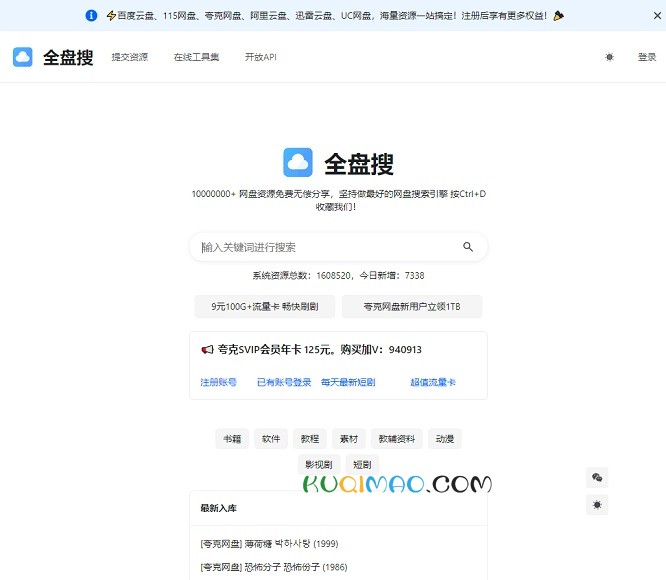This screenshot has width=666, height=580.
Task: Click the party popper emoji in banner
Action: (559, 16)
